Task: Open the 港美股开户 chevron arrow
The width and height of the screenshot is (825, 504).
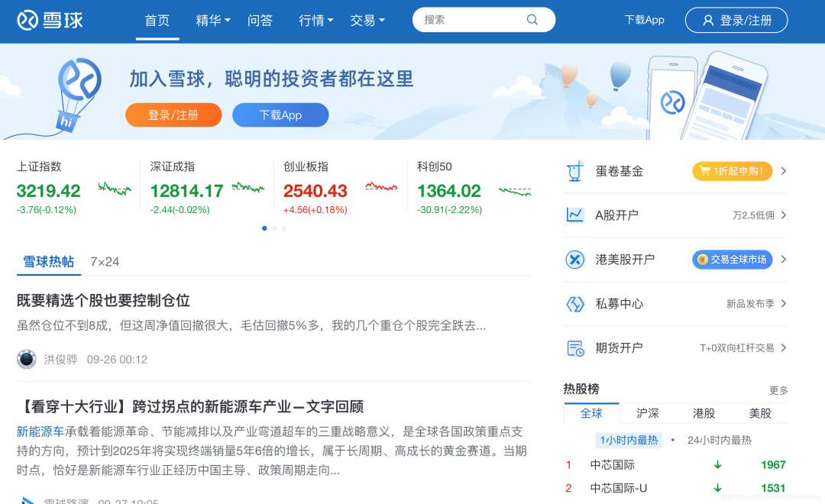Action: [784, 260]
